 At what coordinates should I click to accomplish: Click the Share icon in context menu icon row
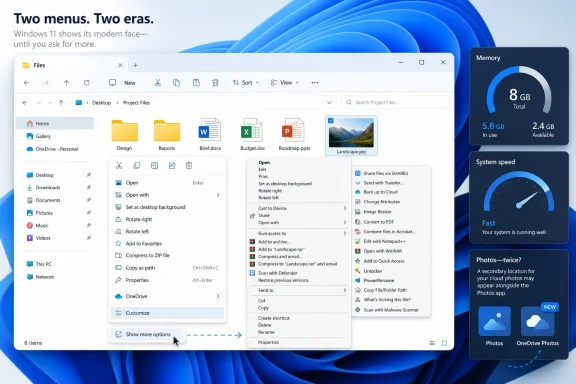172,166
